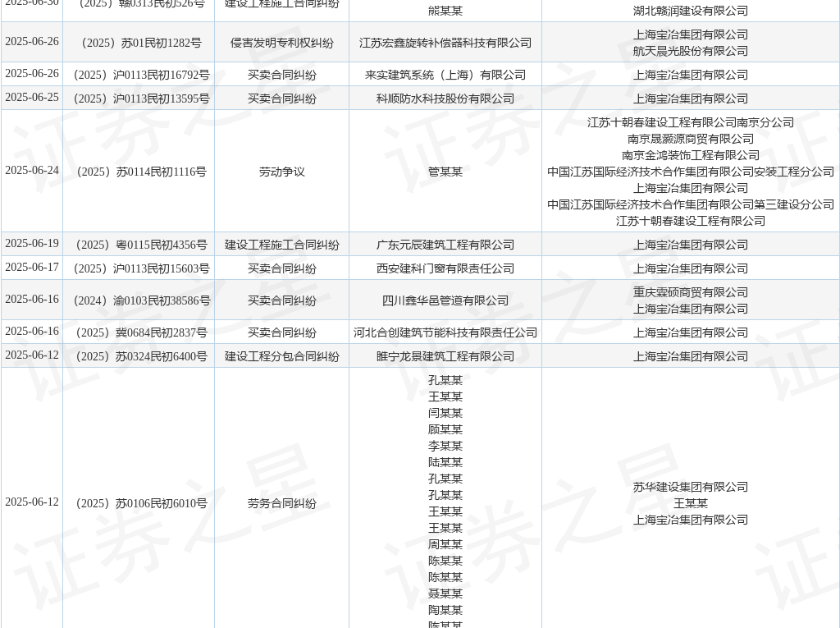The image size is (840, 628).
Task: Click date 2025-06-16 in the 冀0684民初2837号 row
Action: point(32,332)
